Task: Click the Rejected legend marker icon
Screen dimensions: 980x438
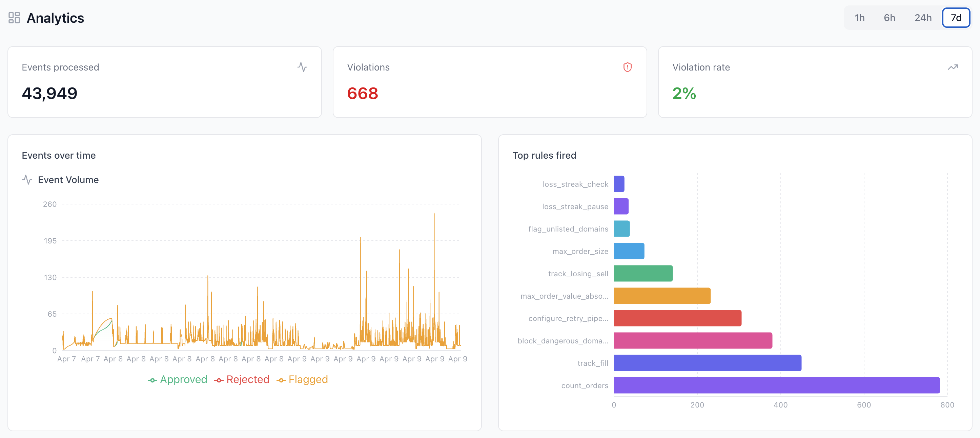Action: [219, 379]
